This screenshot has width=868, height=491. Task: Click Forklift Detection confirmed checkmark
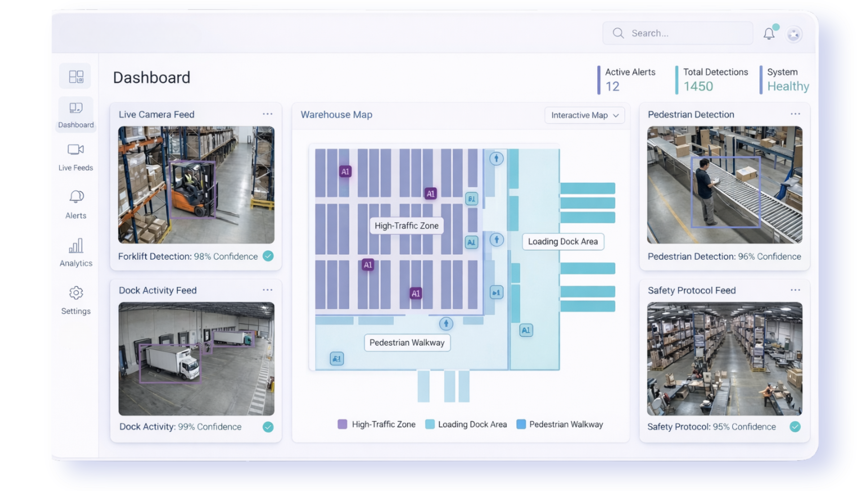[x=268, y=256]
